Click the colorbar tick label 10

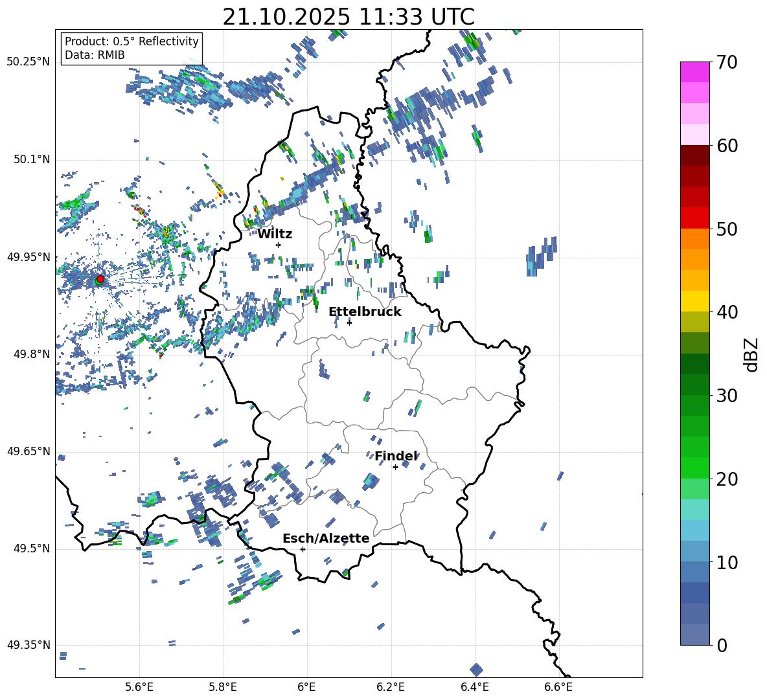click(x=726, y=562)
